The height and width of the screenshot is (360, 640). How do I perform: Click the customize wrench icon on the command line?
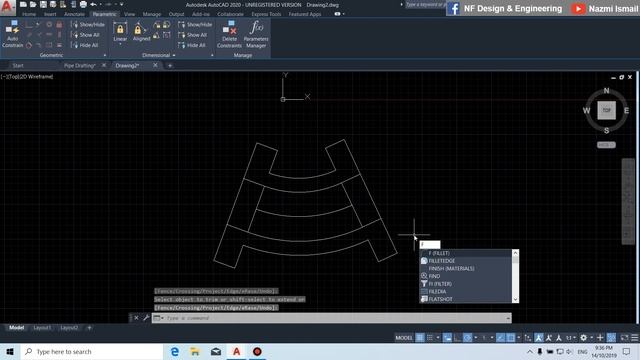pos(146,318)
